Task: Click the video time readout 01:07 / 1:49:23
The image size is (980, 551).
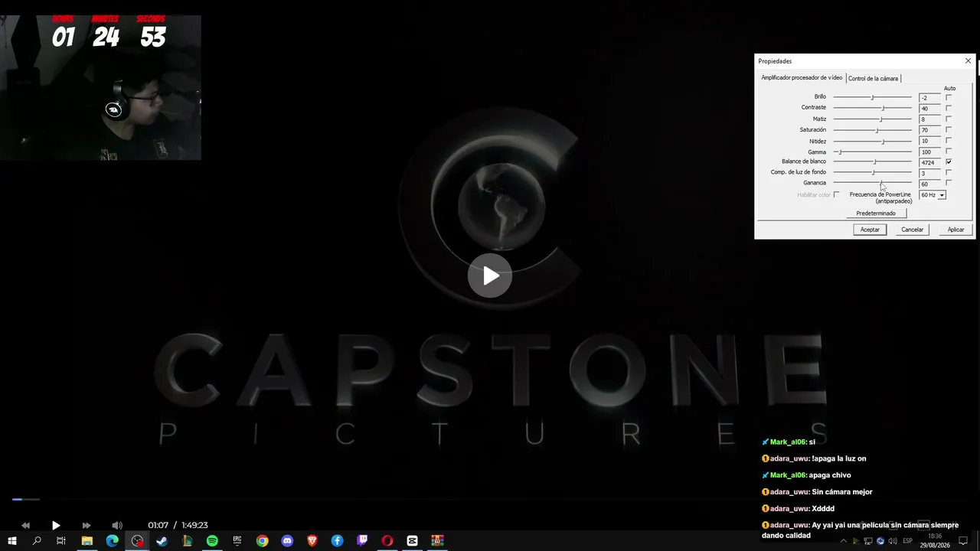Action: [x=178, y=525]
